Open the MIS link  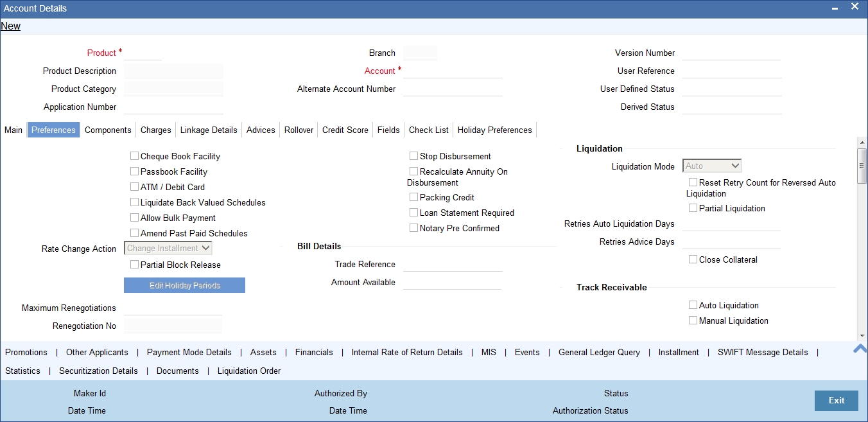pos(489,352)
